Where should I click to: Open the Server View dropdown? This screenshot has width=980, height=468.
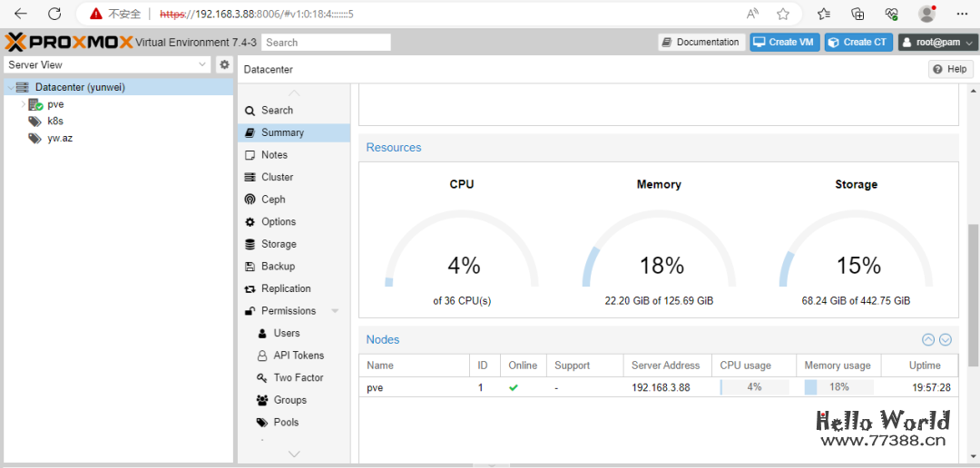tap(202, 65)
